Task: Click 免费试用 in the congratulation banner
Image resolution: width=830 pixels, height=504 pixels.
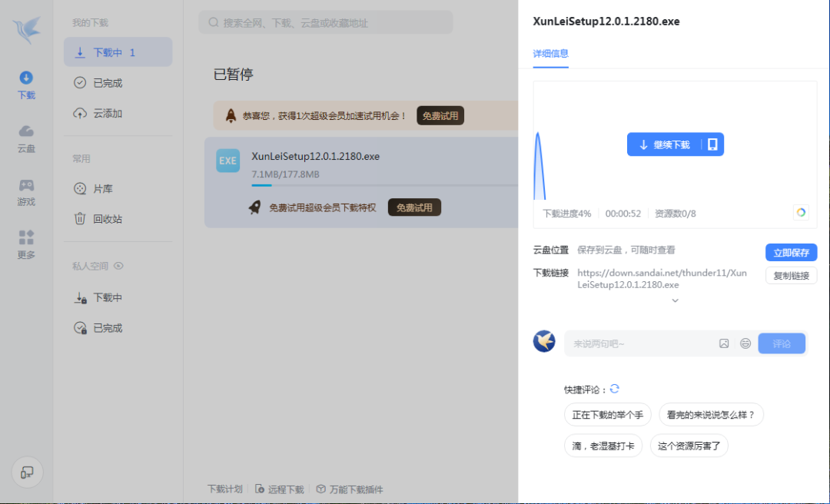Action: pos(440,115)
